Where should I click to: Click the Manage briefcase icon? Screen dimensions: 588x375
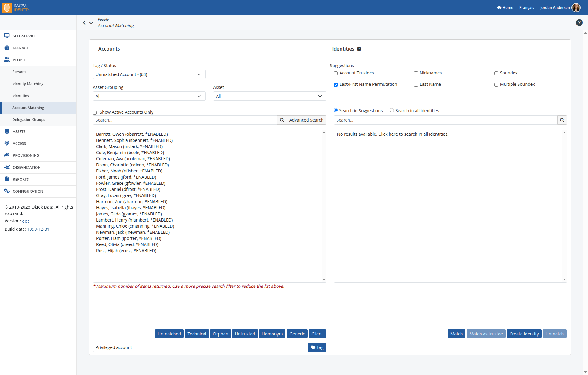click(x=7, y=48)
